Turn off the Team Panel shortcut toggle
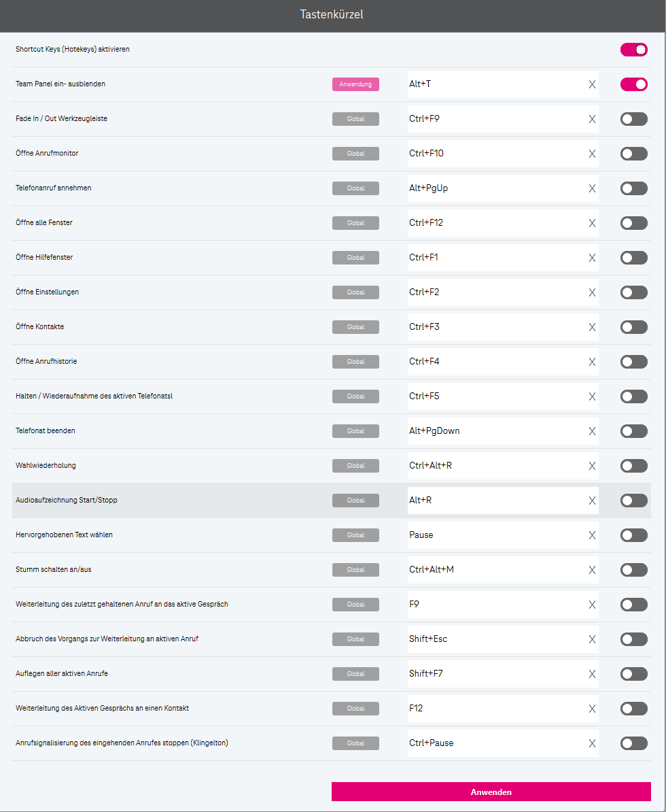Viewport: 666px width, 812px height. point(633,84)
